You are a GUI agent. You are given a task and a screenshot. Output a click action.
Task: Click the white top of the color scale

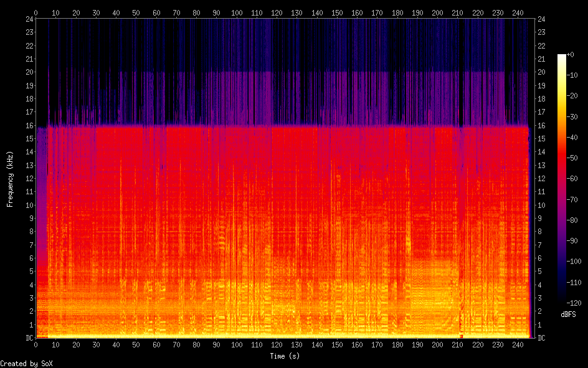pos(562,56)
